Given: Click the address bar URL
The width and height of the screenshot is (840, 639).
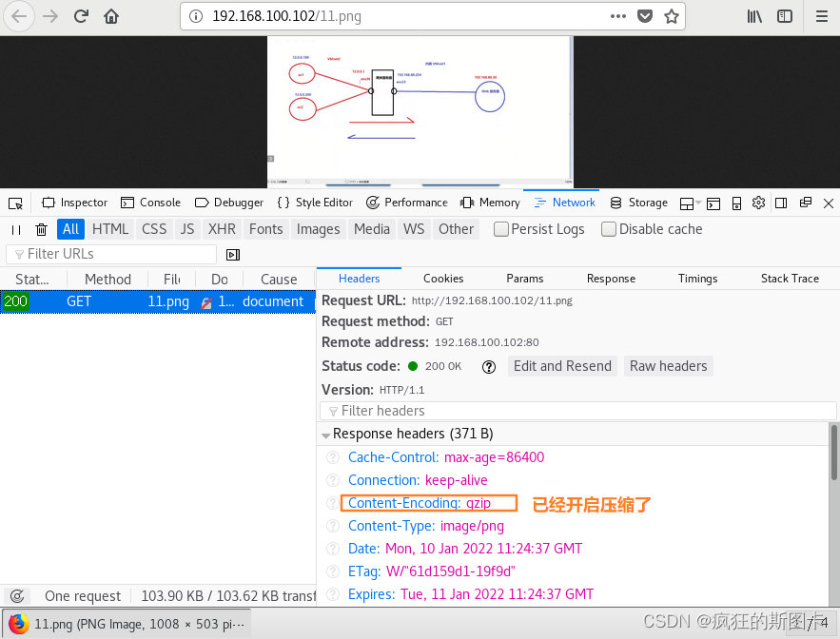Looking at the screenshot, I should 286,16.
